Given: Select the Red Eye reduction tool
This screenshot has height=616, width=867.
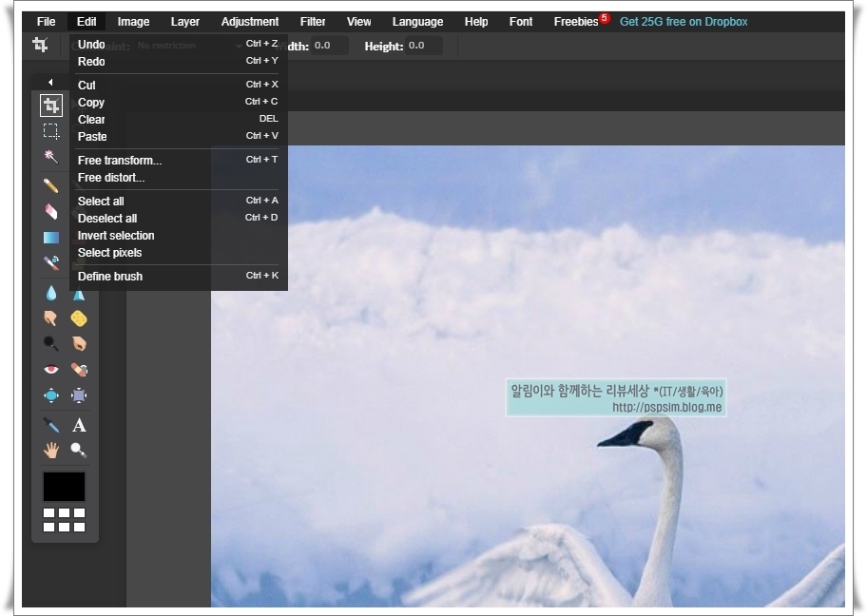Looking at the screenshot, I should tap(51, 369).
